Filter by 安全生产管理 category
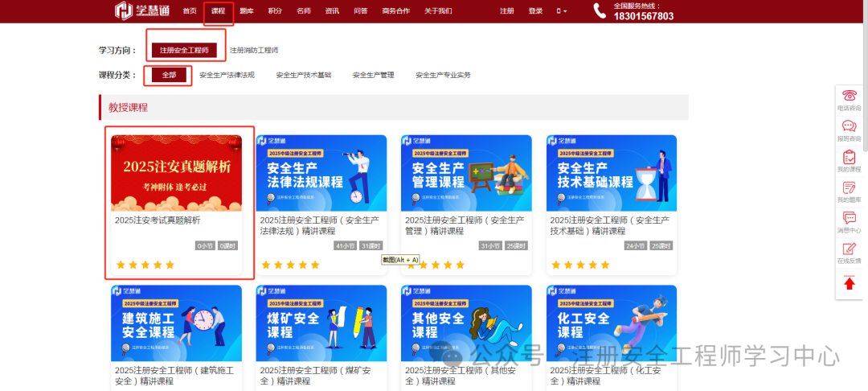868x391 pixels. point(373,75)
